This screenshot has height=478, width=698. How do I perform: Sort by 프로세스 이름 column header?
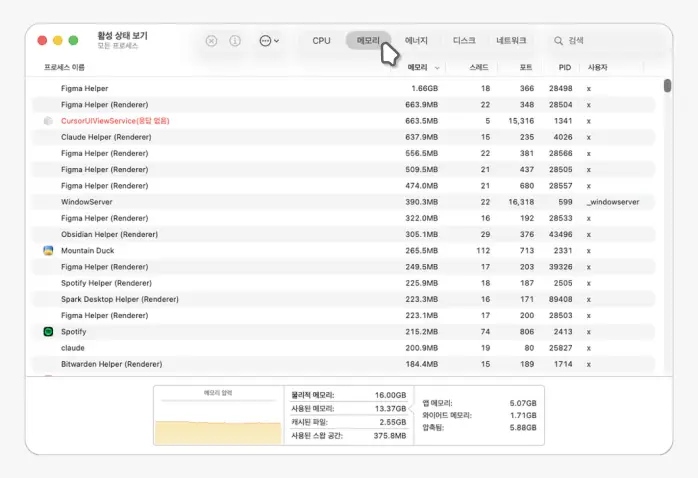click(x=64, y=67)
